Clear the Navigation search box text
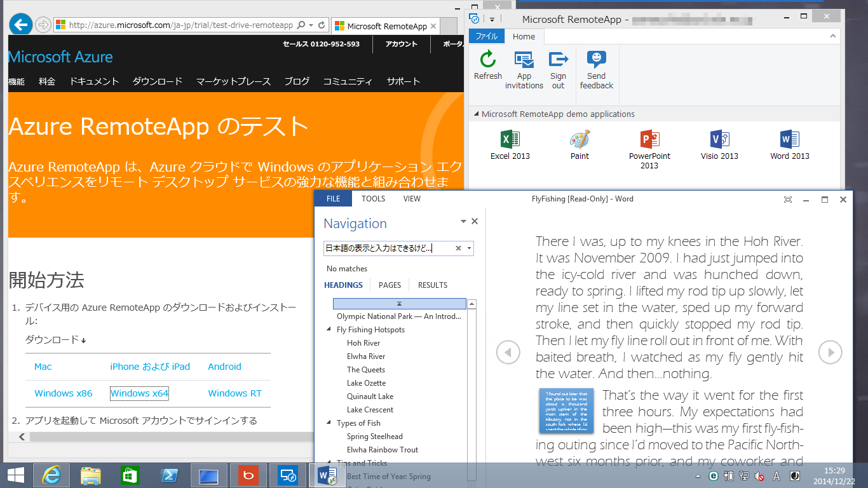The width and height of the screenshot is (868, 488). [x=458, y=248]
